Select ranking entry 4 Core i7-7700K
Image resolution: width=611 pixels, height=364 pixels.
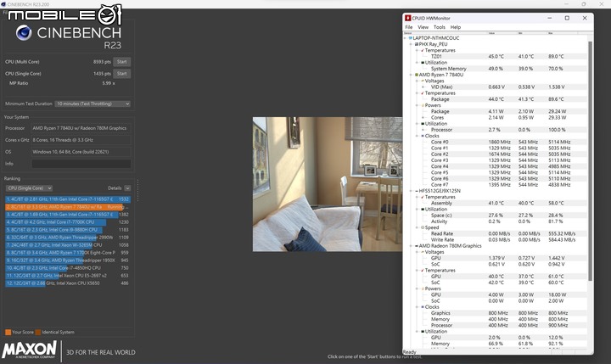click(67, 222)
